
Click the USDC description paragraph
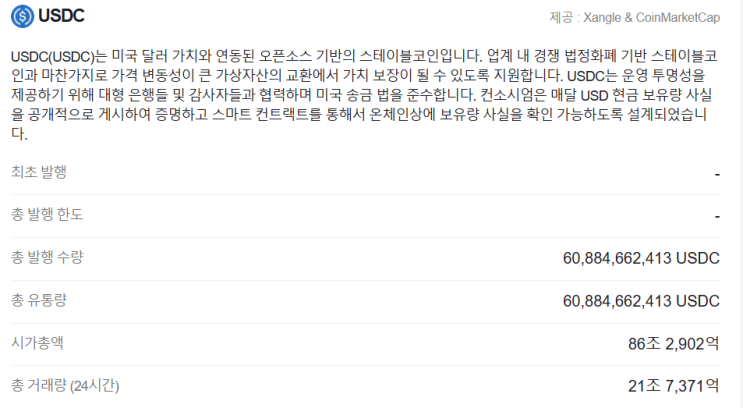tap(365, 95)
